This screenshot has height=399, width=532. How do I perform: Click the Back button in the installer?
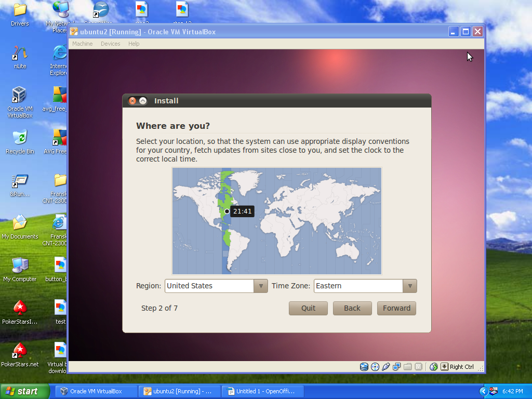[x=352, y=308]
